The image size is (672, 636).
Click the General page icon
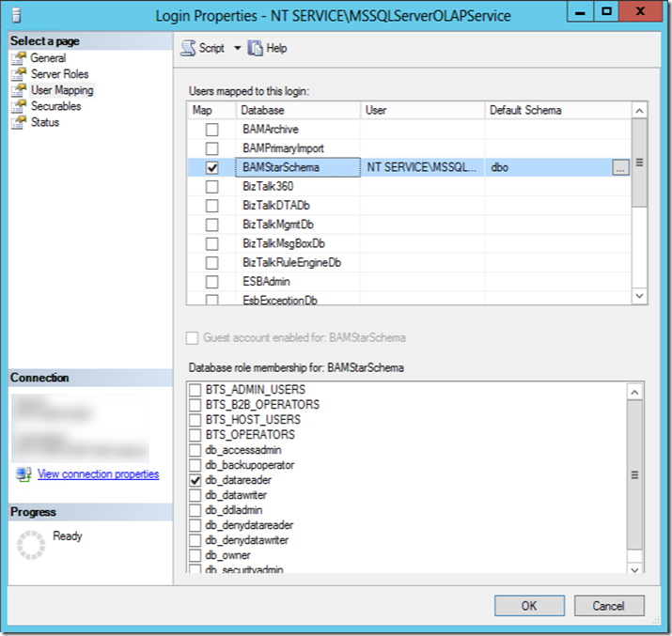(19, 58)
